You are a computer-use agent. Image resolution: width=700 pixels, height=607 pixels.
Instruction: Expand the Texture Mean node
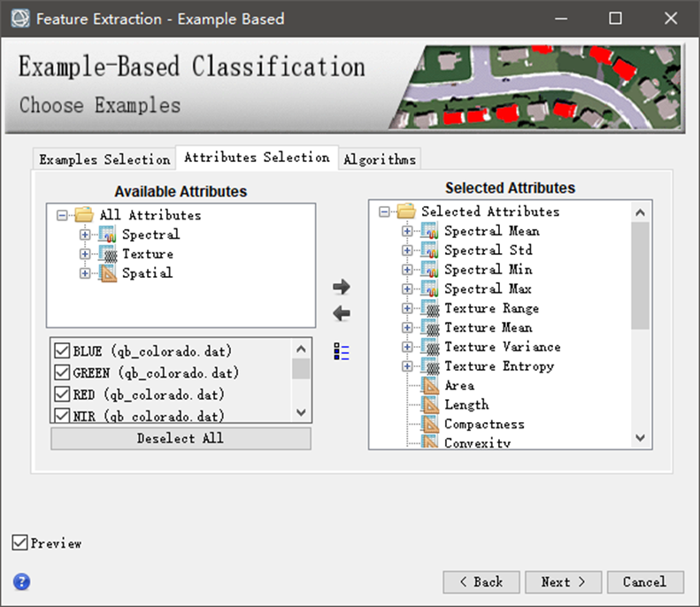tap(407, 327)
